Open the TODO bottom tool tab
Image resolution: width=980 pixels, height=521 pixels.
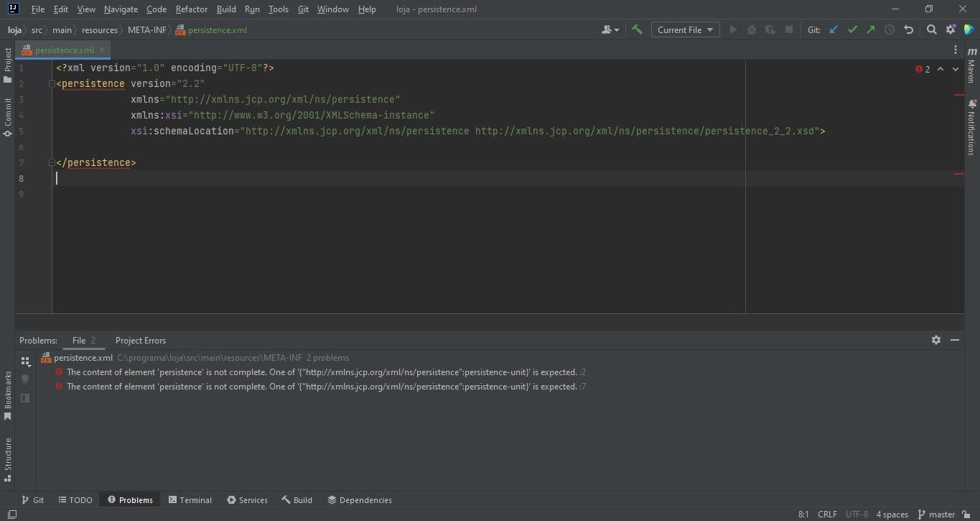click(x=75, y=500)
